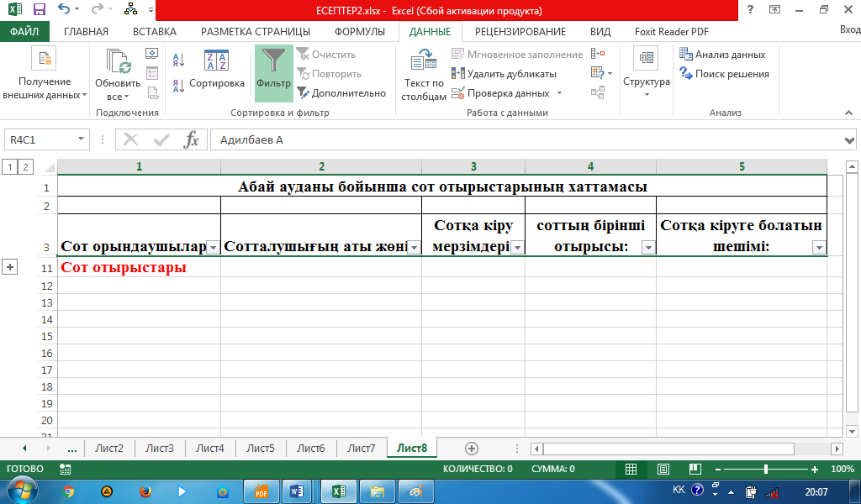Select the Лист5 sheet tab
This screenshot has width=861, height=504.
pos(261,448)
